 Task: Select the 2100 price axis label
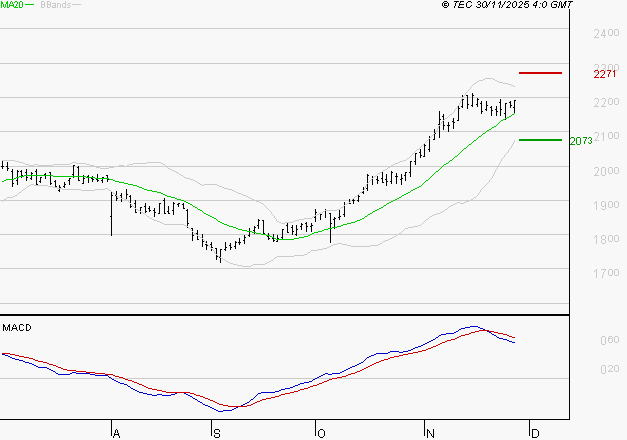[606, 136]
